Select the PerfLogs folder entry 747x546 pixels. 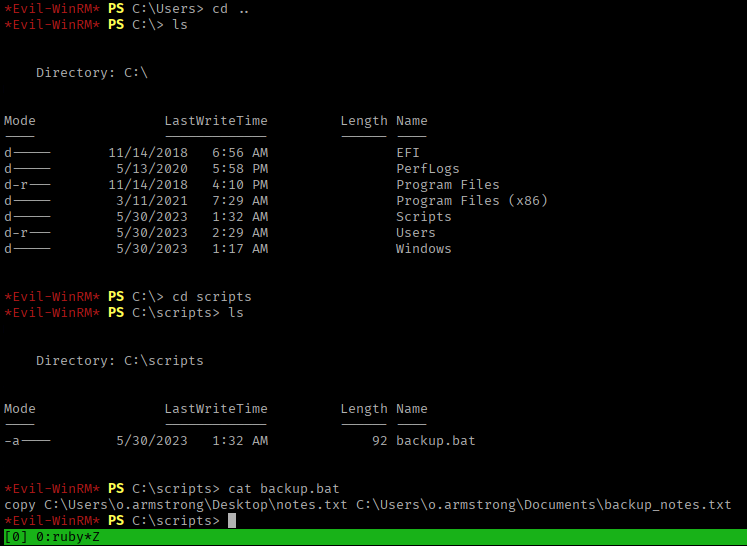428,169
